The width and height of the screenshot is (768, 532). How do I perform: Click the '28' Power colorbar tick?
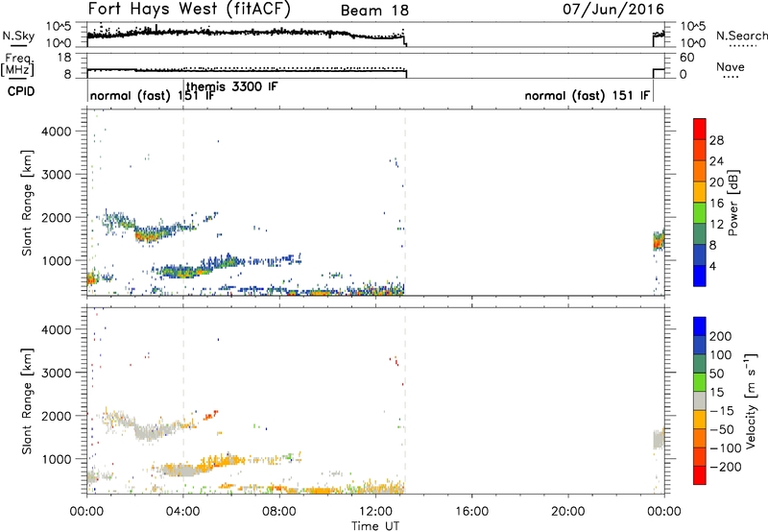pos(716,140)
